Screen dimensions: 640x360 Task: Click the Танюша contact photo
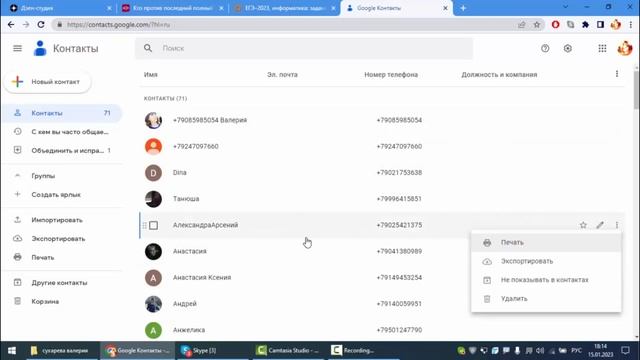(153, 199)
